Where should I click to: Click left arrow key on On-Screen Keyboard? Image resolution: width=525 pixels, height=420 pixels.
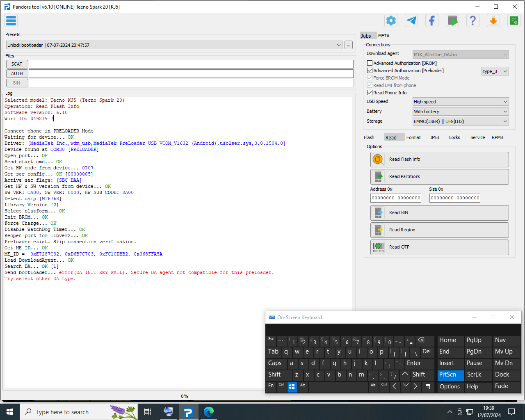point(395,387)
